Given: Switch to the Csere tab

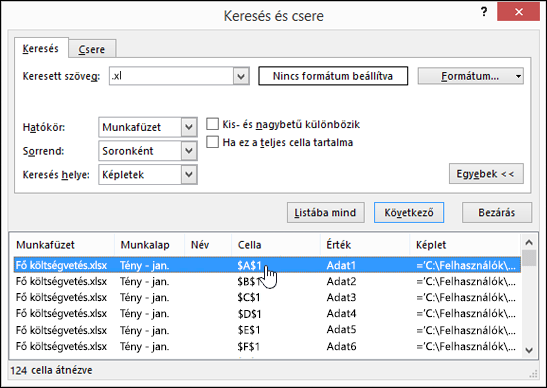Looking at the screenshot, I should [x=92, y=49].
